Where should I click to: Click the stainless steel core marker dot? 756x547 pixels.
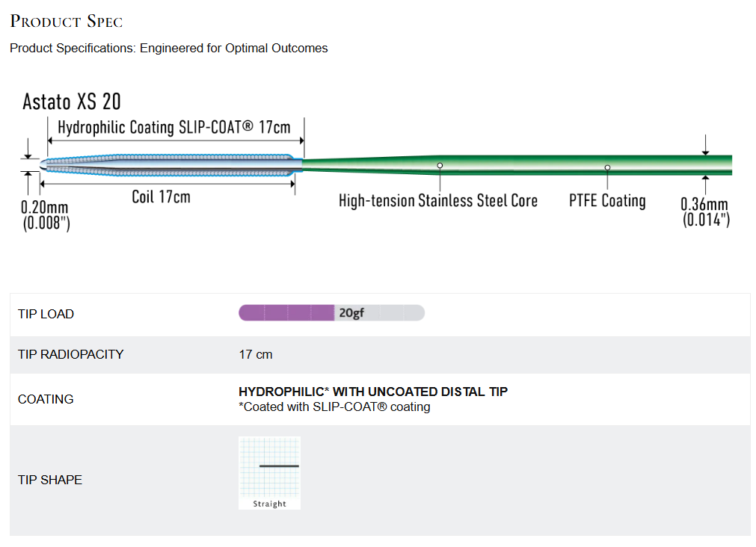pos(440,165)
